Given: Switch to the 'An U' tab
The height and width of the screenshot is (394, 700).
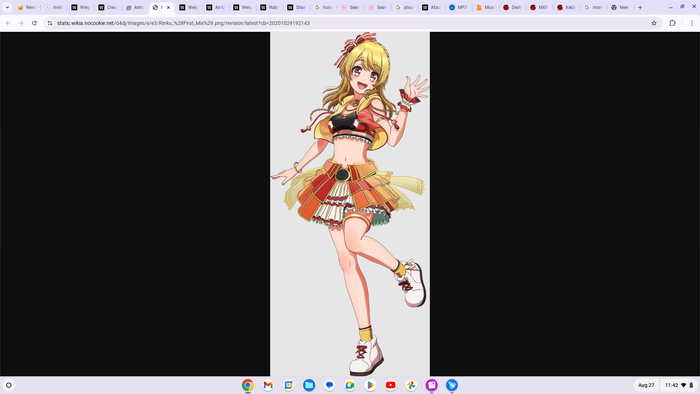Looking at the screenshot, I should [x=216, y=7].
